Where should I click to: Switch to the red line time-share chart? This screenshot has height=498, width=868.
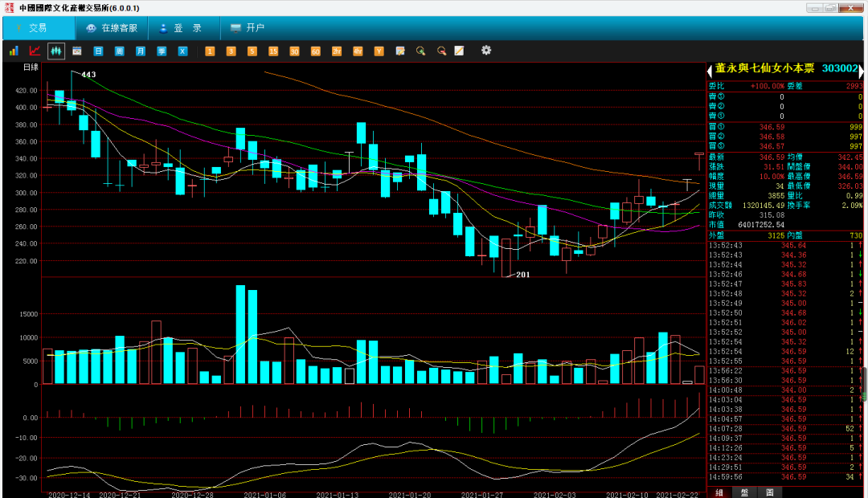(x=35, y=51)
